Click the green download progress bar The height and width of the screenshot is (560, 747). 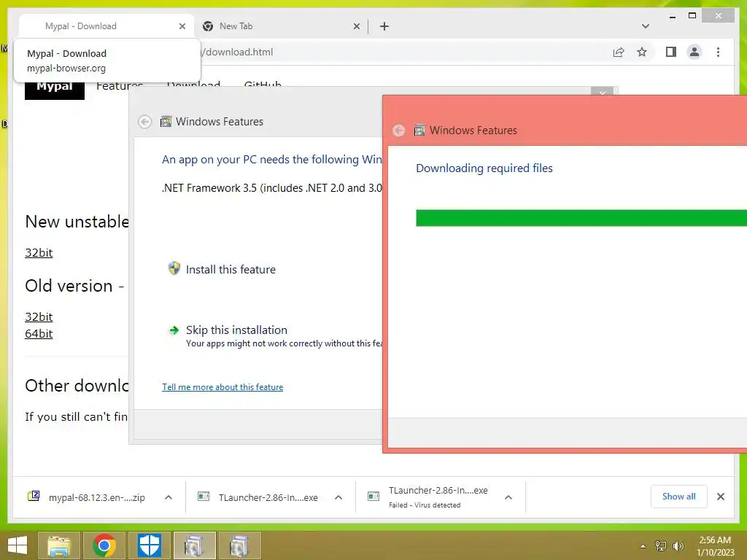[581, 218]
